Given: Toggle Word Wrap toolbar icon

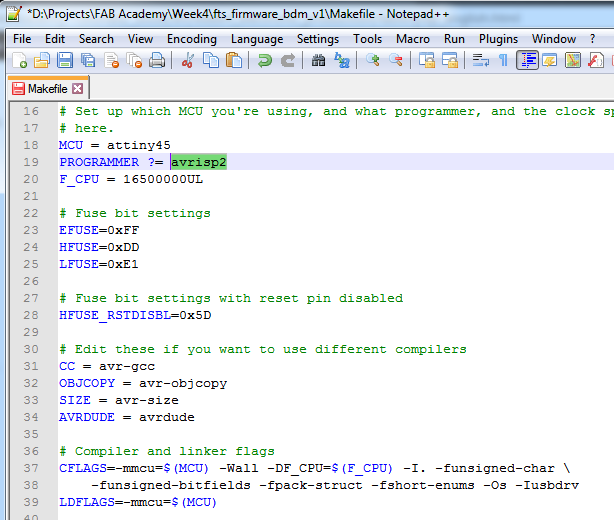Looking at the screenshot, I should pos(480,60).
